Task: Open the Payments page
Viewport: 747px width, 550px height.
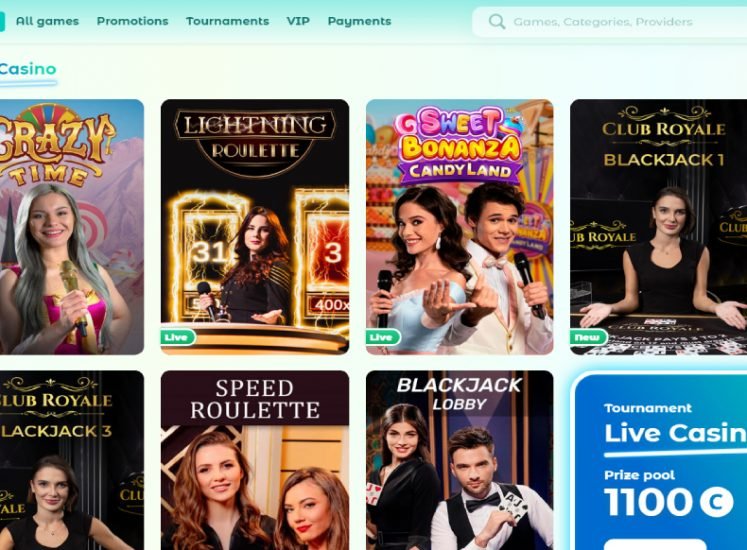Action: tap(359, 21)
